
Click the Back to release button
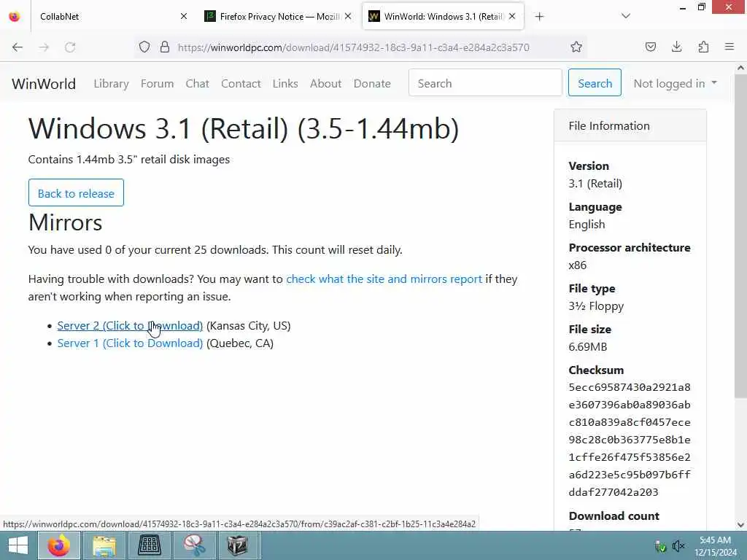click(x=76, y=192)
